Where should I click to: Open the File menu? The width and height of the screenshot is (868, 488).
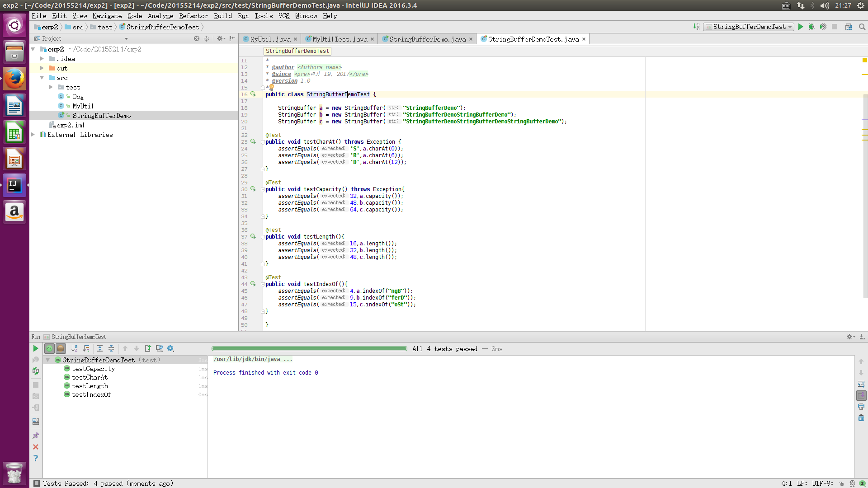click(39, 16)
